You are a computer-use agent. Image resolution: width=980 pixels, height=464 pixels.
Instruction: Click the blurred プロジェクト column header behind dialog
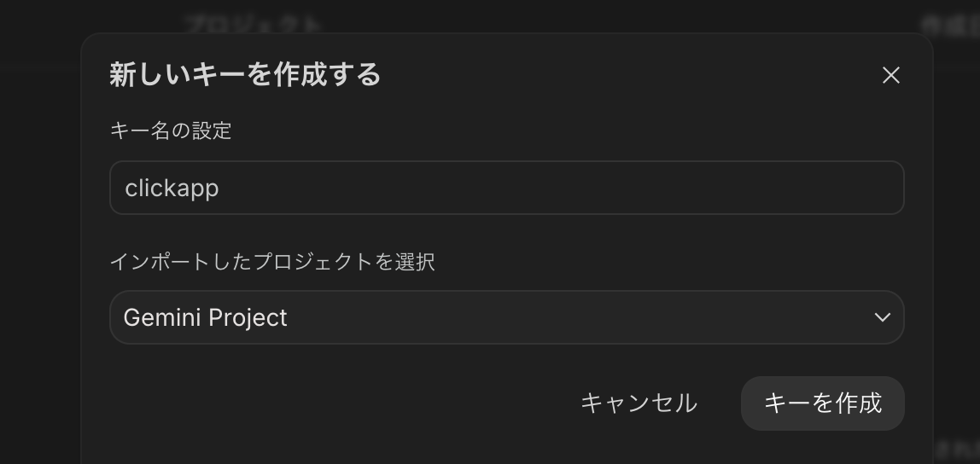pyautogui.click(x=254, y=24)
